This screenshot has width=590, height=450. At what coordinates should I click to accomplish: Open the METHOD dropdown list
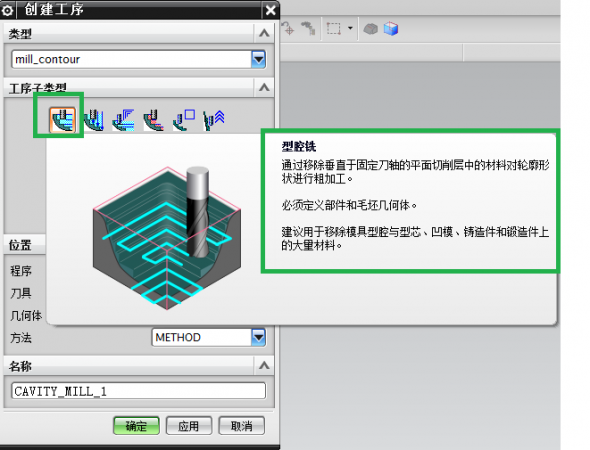[x=258, y=337]
